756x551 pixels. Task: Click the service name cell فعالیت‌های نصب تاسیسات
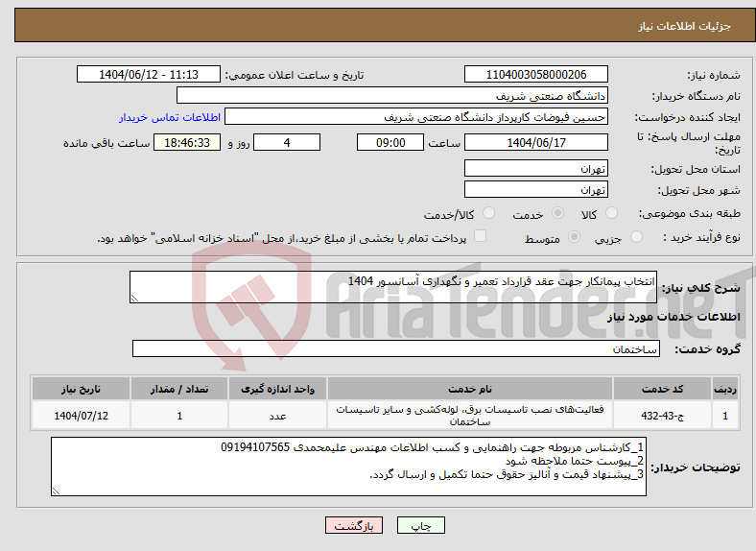(x=469, y=416)
